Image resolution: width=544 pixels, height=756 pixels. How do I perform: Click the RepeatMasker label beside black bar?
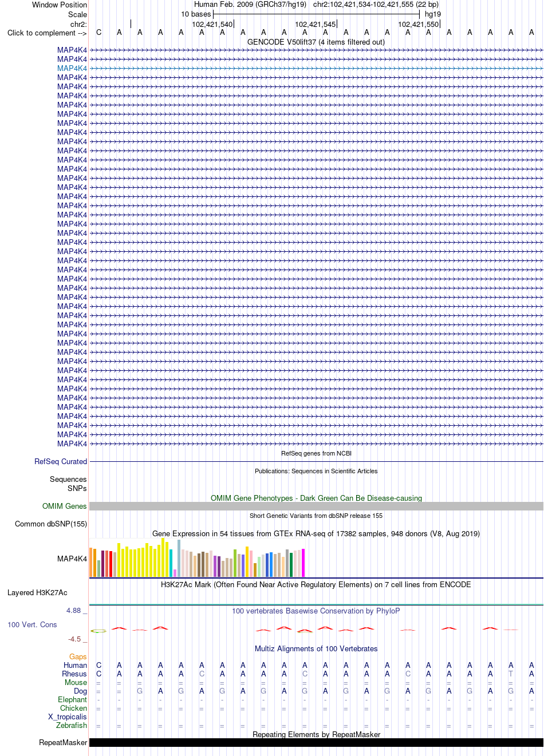coord(63,742)
